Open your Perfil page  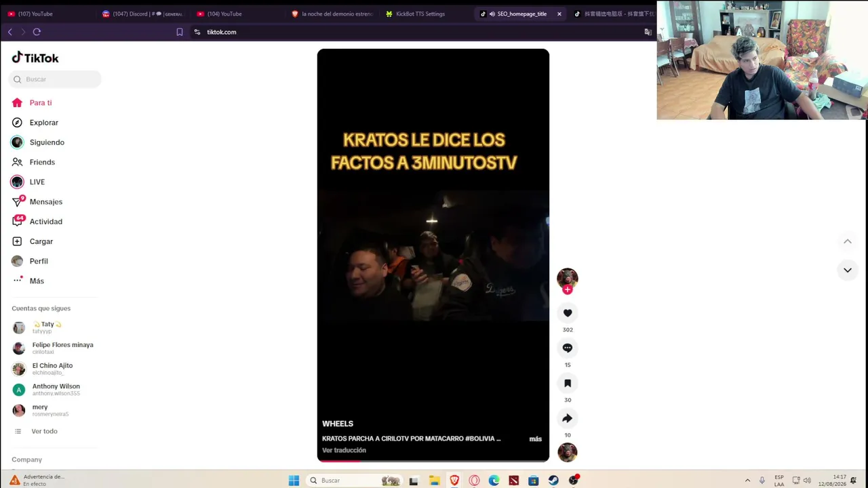coord(30,261)
